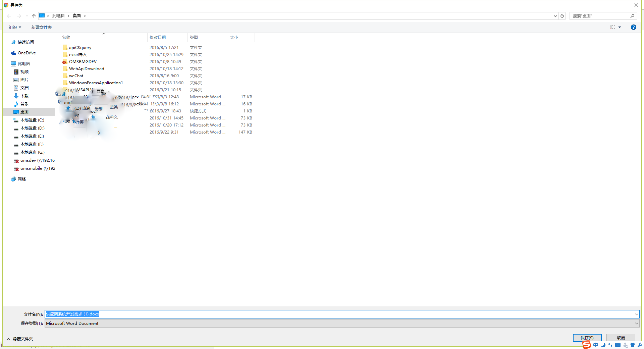Select OneDrive in the navigation pane

click(26, 53)
